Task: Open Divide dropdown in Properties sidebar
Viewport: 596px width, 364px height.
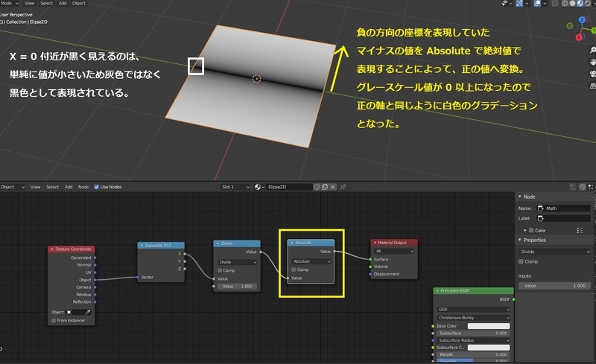Action: click(x=554, y=252)
